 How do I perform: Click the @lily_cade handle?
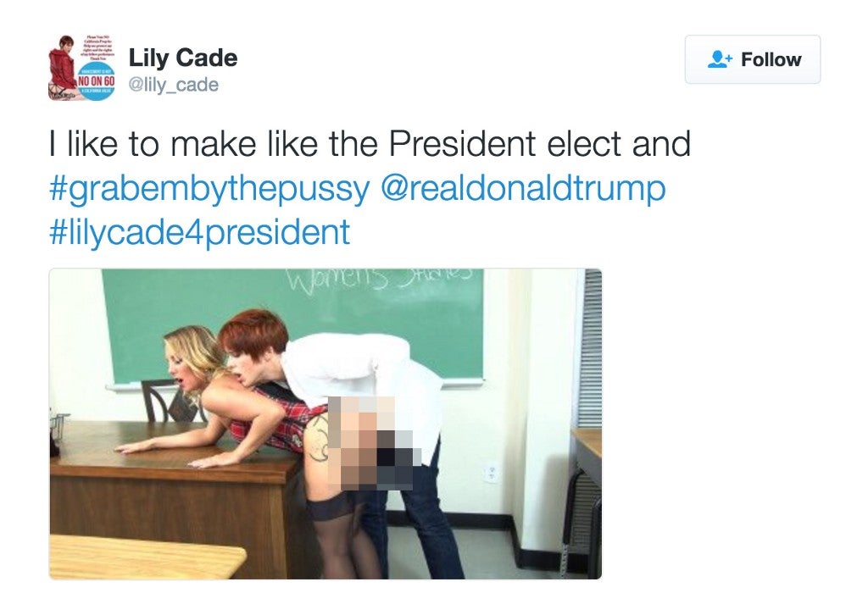pos(173,85)
